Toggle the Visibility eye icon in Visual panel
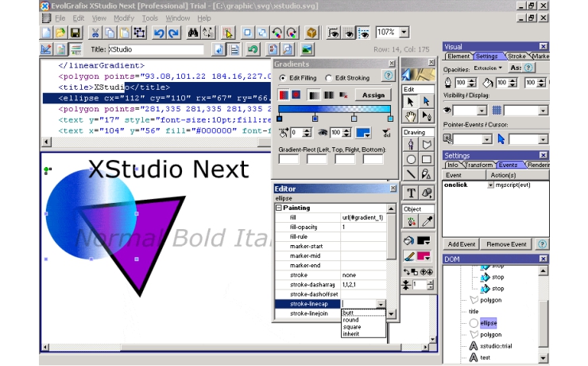 (447, 110)
